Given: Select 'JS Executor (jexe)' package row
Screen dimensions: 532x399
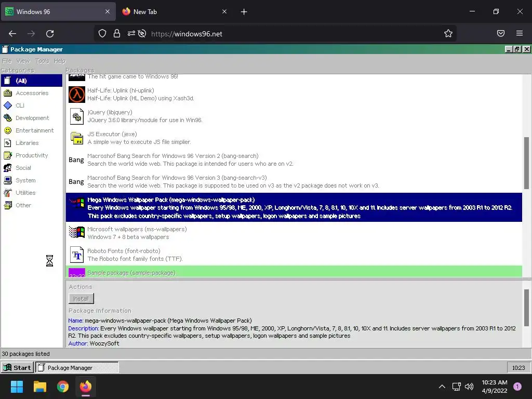Looking at the screenshot, I should coord(294,138).
